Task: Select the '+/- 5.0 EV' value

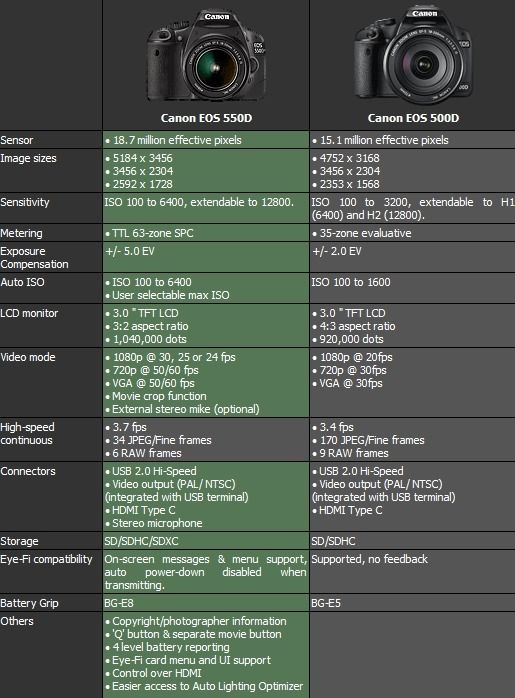Action: (130, 252)
